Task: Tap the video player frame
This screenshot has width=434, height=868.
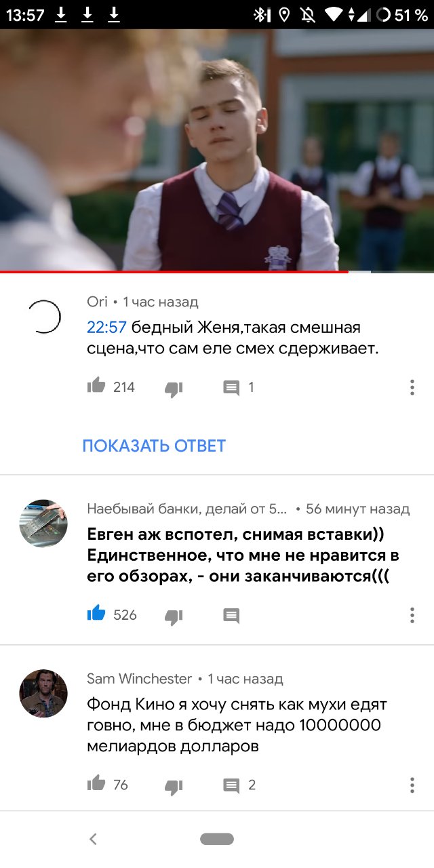Action: [217, 149]
